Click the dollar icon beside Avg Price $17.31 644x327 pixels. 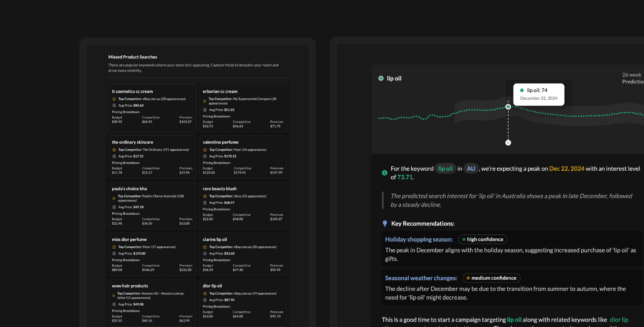(x=114, y=156)
